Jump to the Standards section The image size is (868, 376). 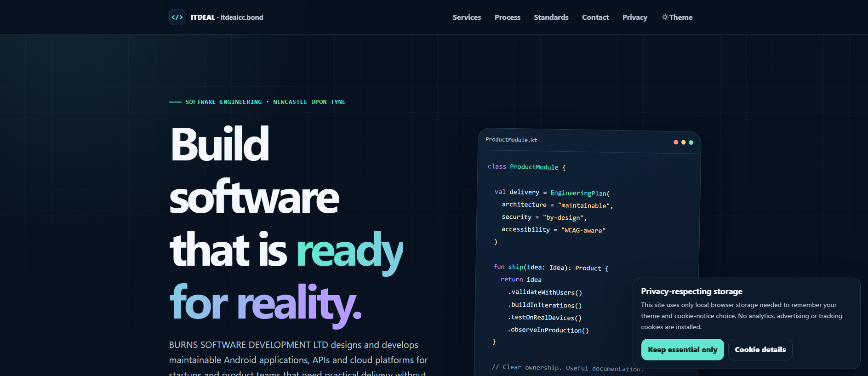click(551, 17)
